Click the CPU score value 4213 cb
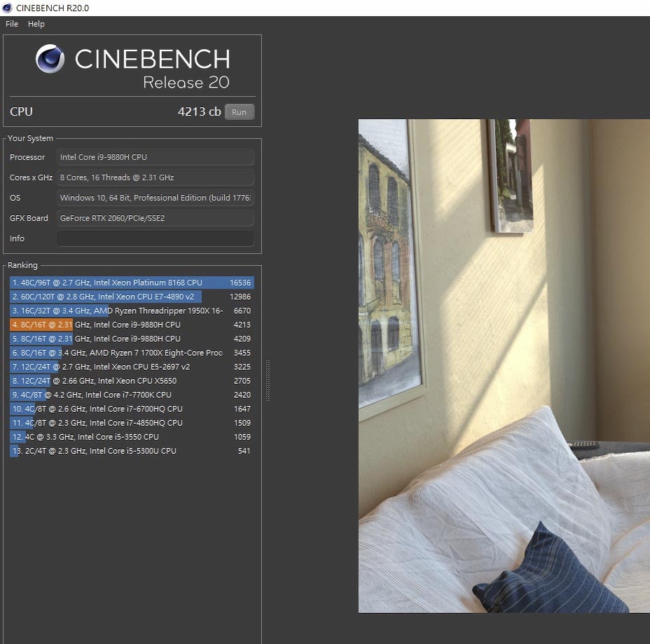650x644 pixels. (x=200, y=111)
